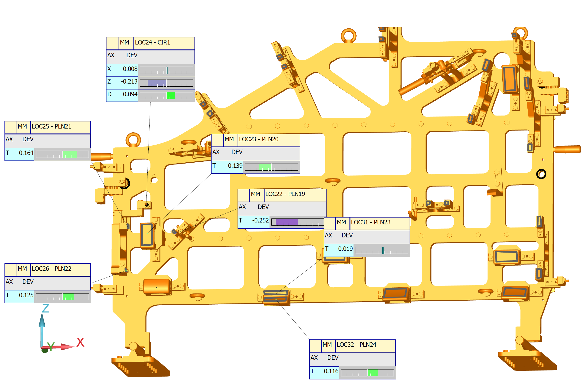Click the AX DEV header in LOC24 label

pos(150,57)
